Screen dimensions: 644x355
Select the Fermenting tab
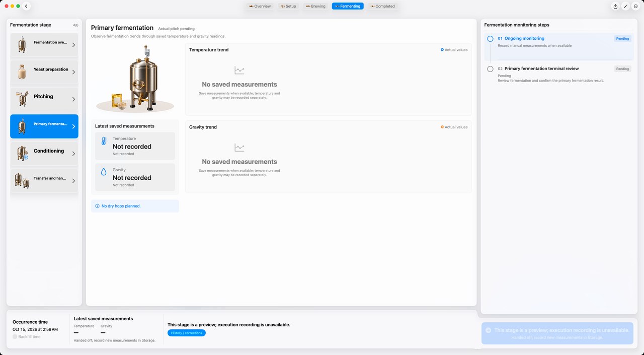(348, 6)
